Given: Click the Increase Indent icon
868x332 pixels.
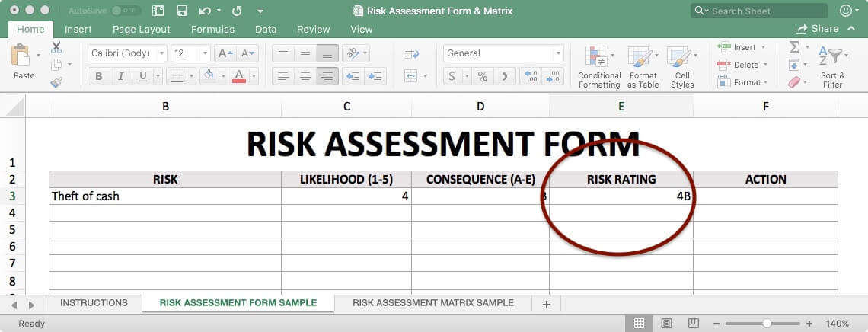Looking at the screenshot, I should 375,76.
